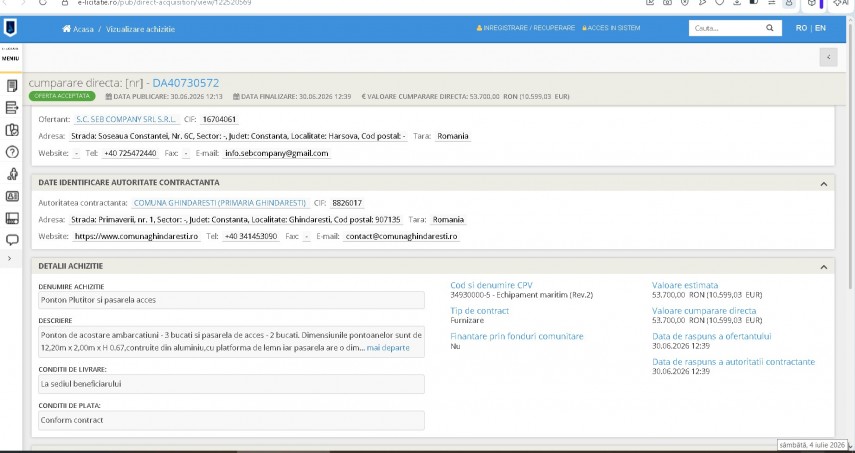Viewport: 855px width, 453px height.
Task: Open the list-with-arrow sidebar icon
Action: point(12,107)
